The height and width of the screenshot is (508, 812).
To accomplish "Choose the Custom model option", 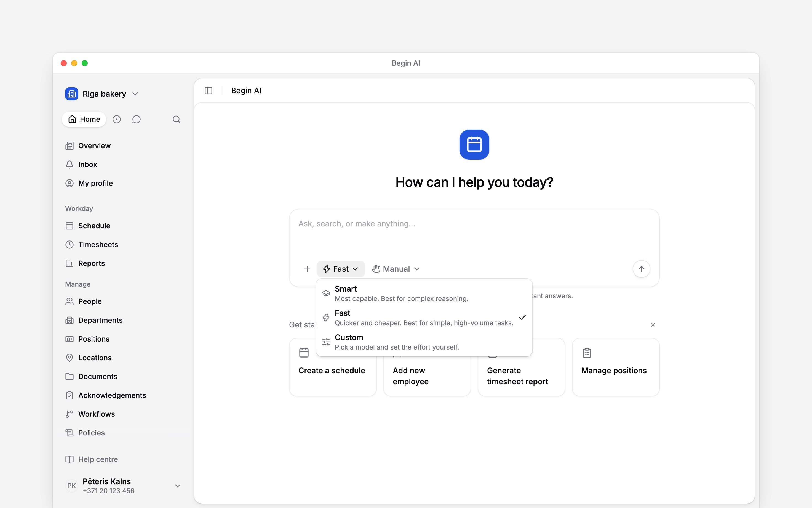I will [x=424, y=342].
